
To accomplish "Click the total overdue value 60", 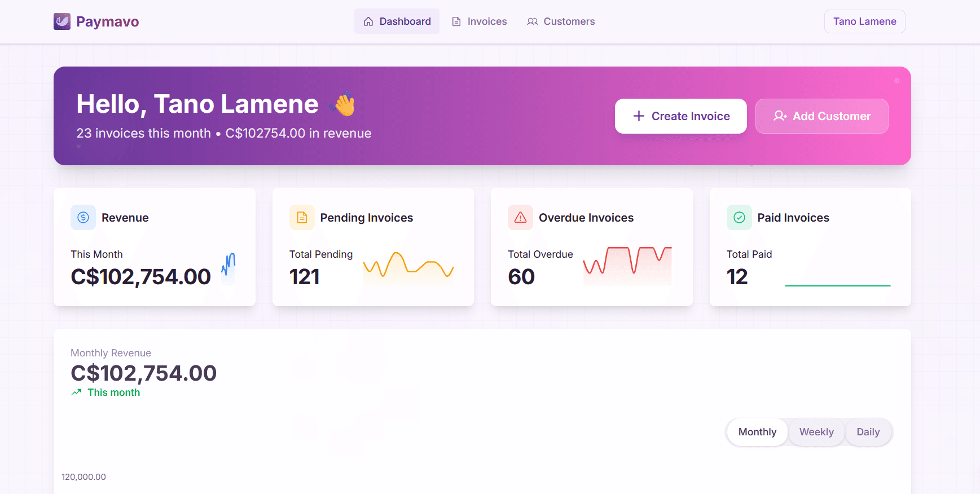I will [521, 277].
